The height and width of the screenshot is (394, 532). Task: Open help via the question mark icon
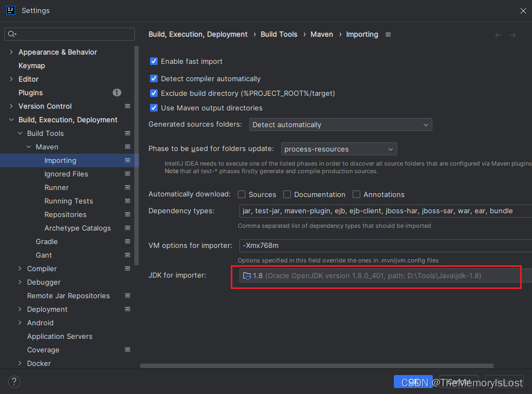14,382
